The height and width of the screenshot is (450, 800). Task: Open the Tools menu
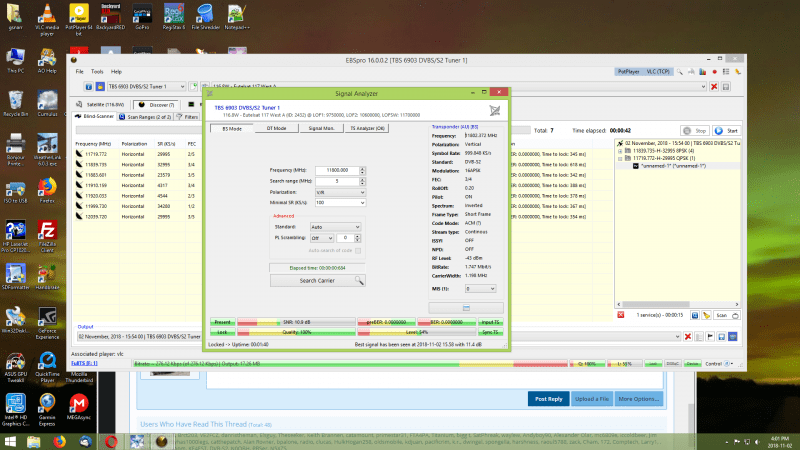coord(97,72)
